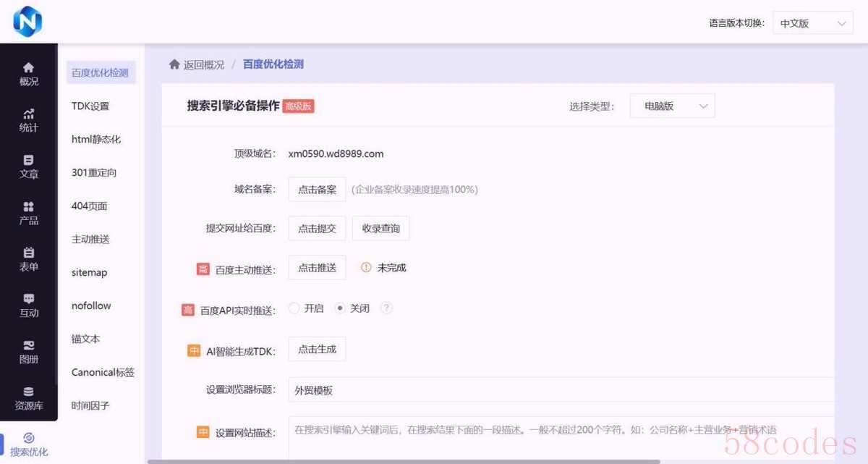Viewport: 868px width, 464px height.
Task: Open the 表单 forms icon
Action: click(x=29, y=253)
